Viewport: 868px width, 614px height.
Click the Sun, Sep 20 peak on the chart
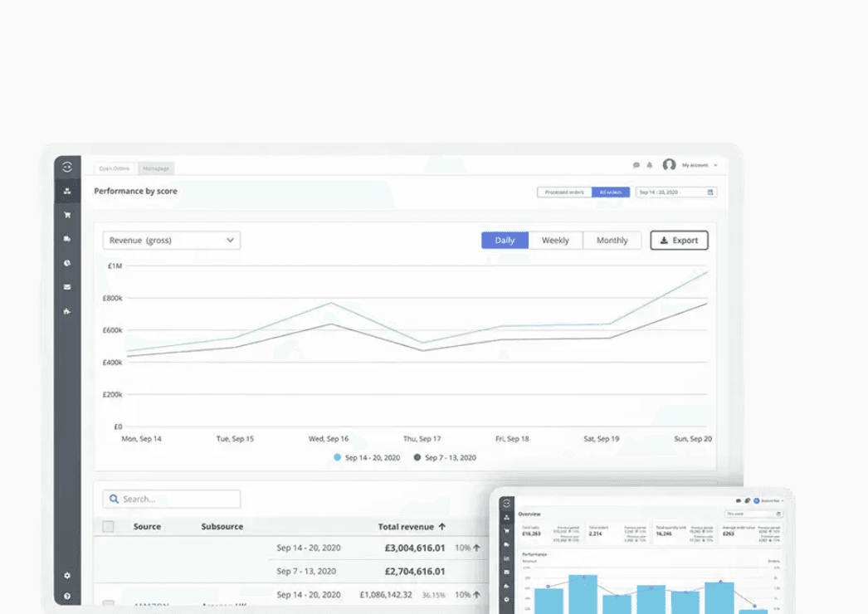pos(706,272)
